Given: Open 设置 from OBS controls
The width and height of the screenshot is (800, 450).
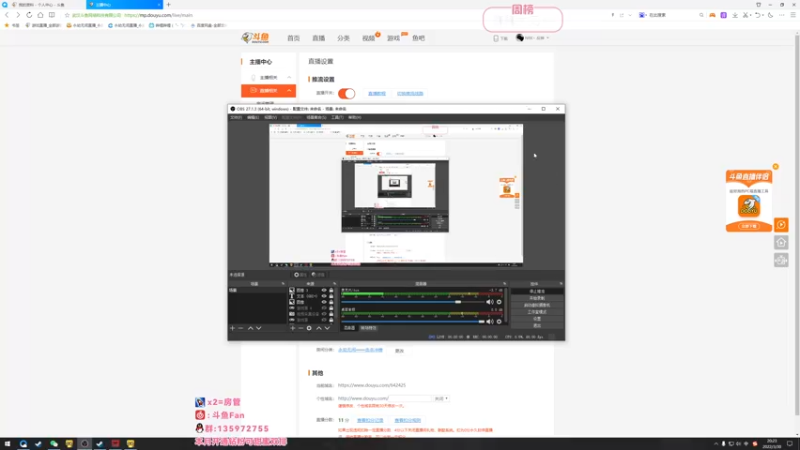Looking at the screenshot, I should pyautogui.click(x=537, y=318).
